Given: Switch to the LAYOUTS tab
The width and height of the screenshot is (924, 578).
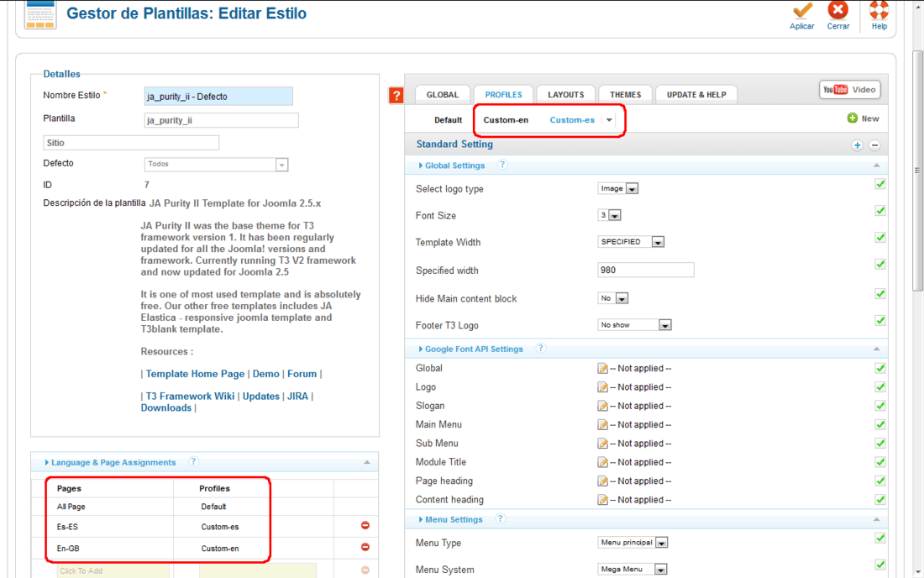Looking at the screenshot, I should 565,94.
